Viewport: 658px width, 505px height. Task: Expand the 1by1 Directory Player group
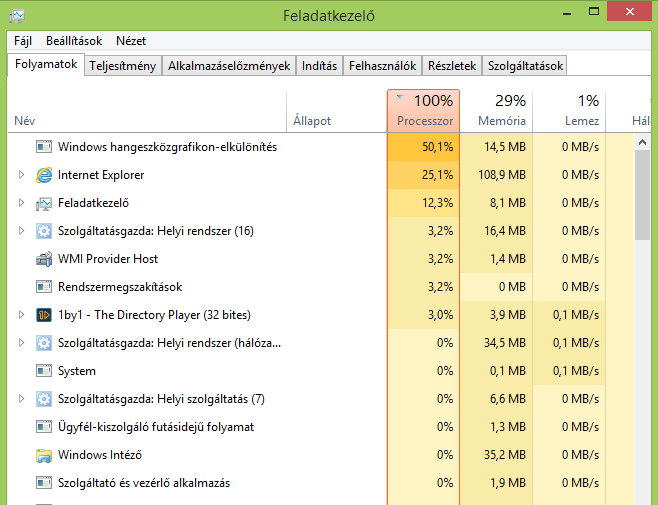(x=21, y=314)
